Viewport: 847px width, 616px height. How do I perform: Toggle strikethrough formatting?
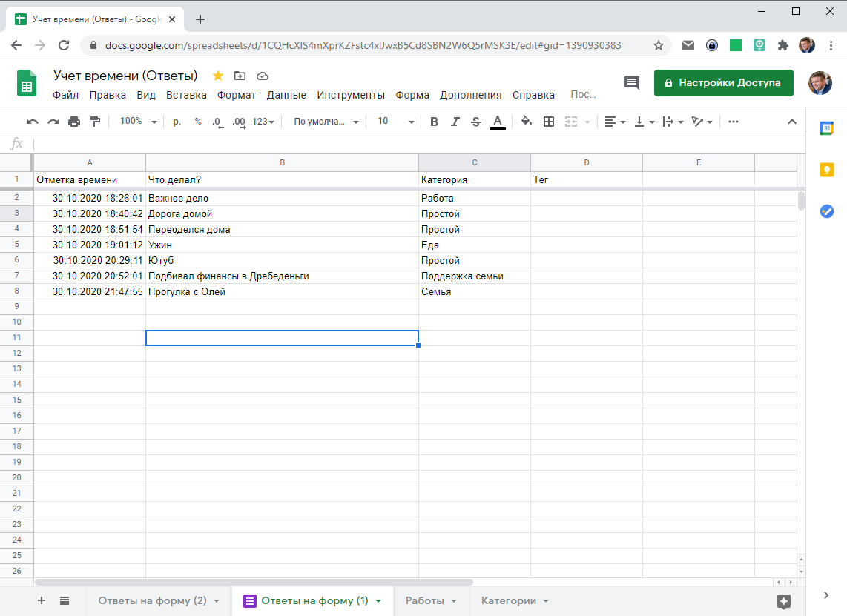[x=475, y=122]
